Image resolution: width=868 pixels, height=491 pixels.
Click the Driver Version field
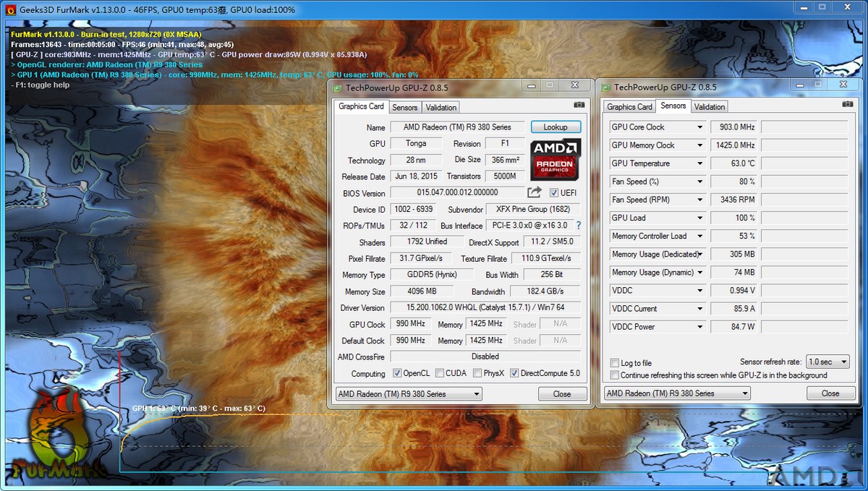coord(485,307)
